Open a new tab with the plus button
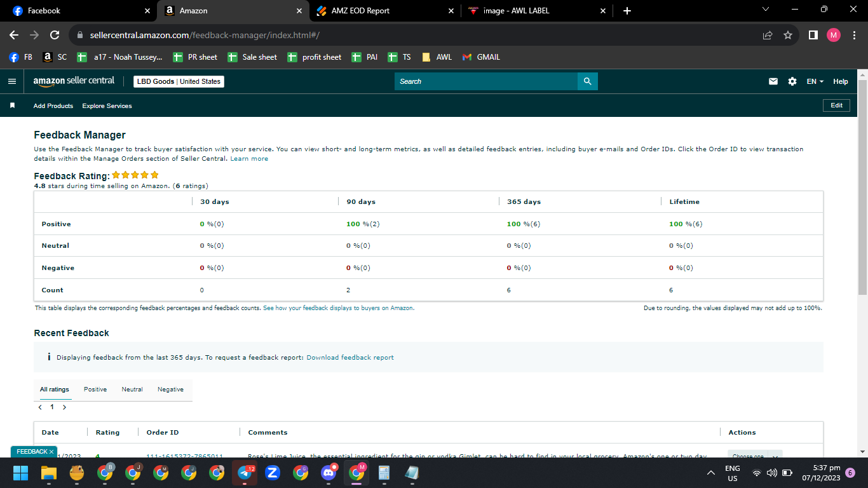 pyautogui.click(x=627, y=11)
